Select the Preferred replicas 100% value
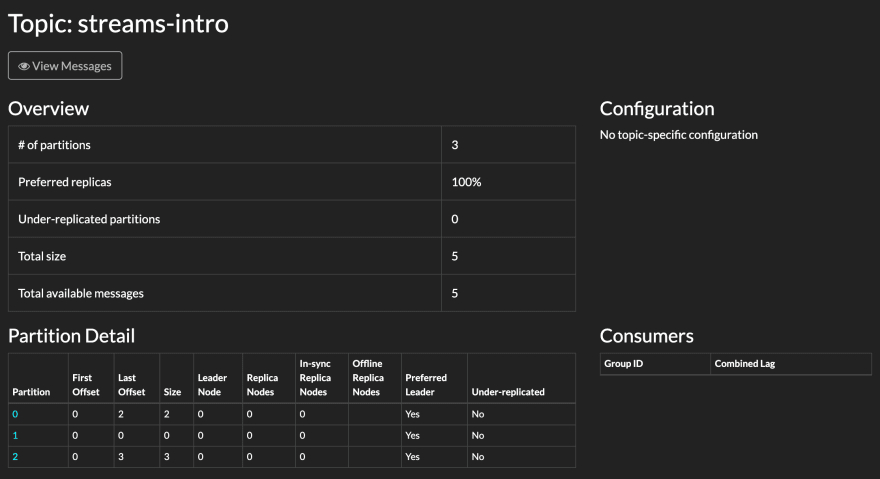 pos(466,183)
